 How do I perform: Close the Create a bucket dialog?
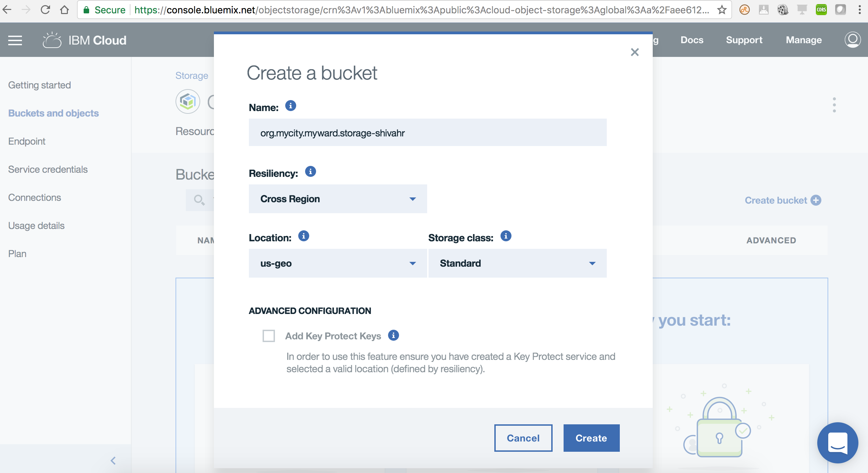635,52
